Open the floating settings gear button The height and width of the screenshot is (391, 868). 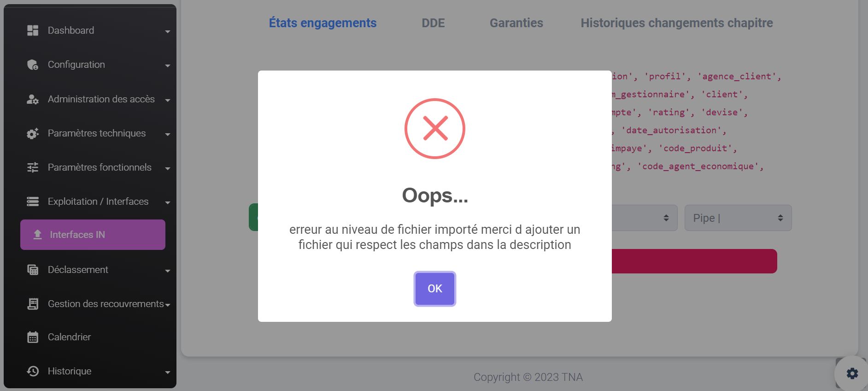tap(852, 373)
